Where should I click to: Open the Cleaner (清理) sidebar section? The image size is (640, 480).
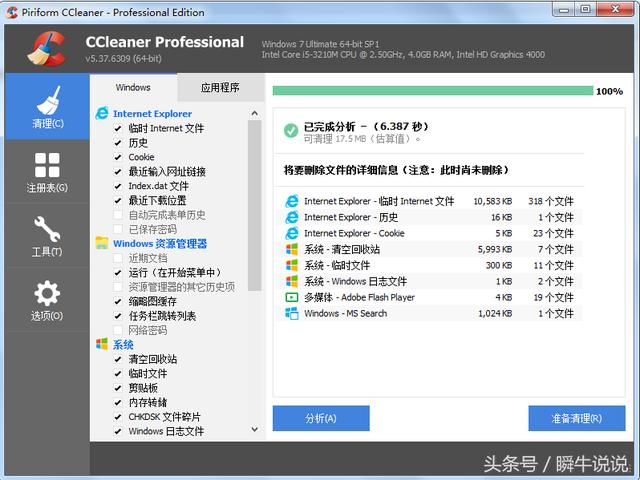pos(47,107)
